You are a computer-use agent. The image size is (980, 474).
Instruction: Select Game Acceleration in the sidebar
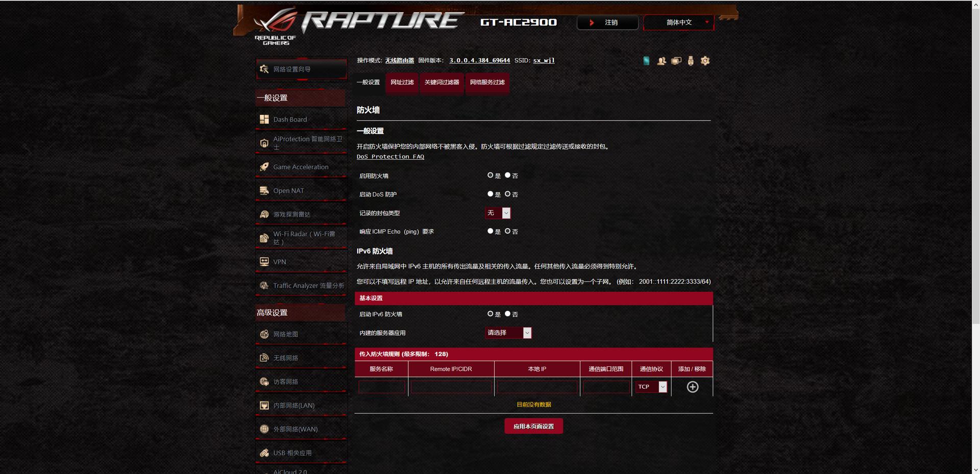click(x=300, y=167)
